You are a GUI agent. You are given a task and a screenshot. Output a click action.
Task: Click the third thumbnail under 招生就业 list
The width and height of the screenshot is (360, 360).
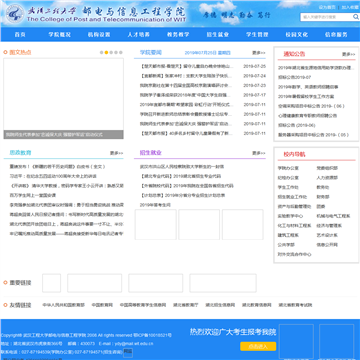coord(243,224)
